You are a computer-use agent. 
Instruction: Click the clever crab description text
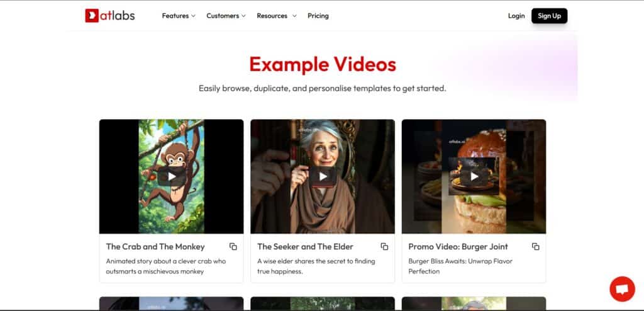tap(166, 266)
